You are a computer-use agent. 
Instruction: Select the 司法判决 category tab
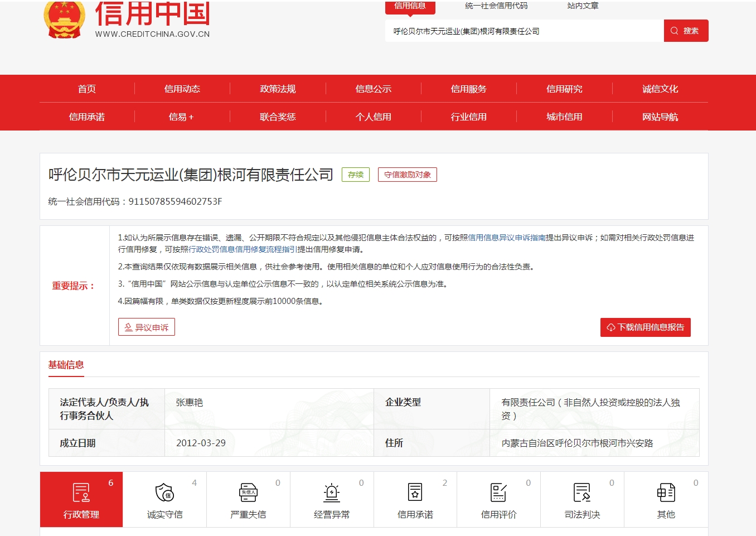tap(582, 499)
